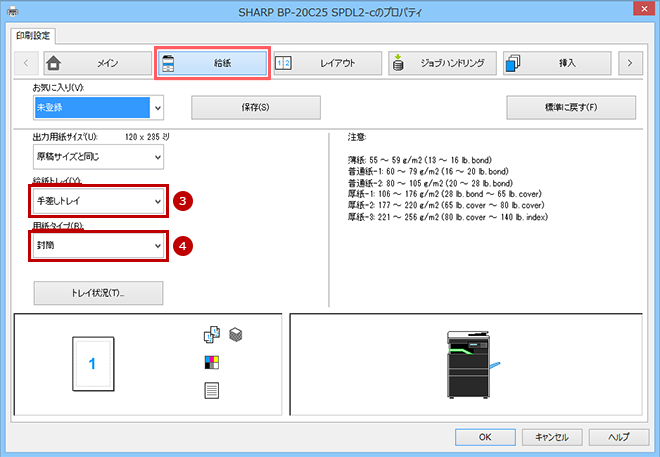Switch to the レイアウト tab
Viewport: 660px width, 457px height.
pyautogui.click(x=327, y=64)
